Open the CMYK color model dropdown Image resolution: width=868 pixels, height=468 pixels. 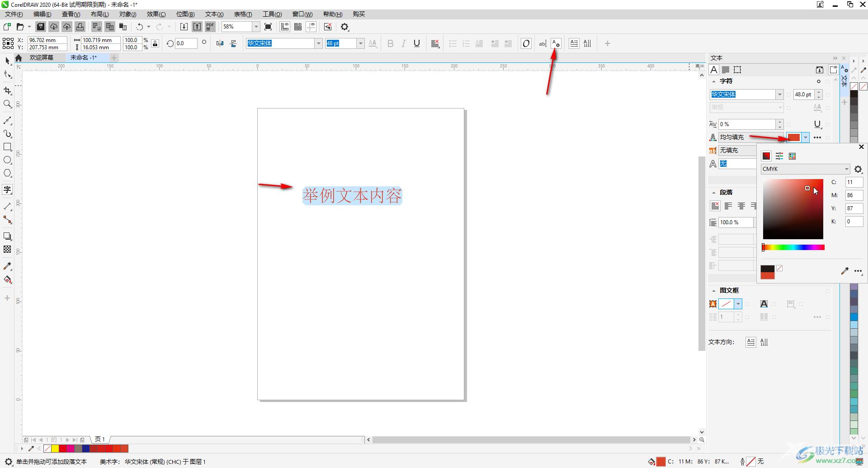(806, 169)
